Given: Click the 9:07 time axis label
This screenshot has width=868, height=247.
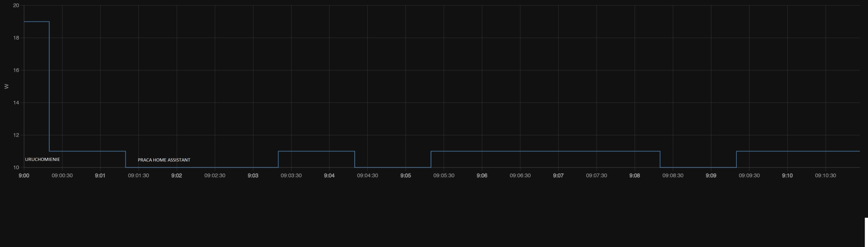Looking at the screenshot, I should (x=558, y=176).
